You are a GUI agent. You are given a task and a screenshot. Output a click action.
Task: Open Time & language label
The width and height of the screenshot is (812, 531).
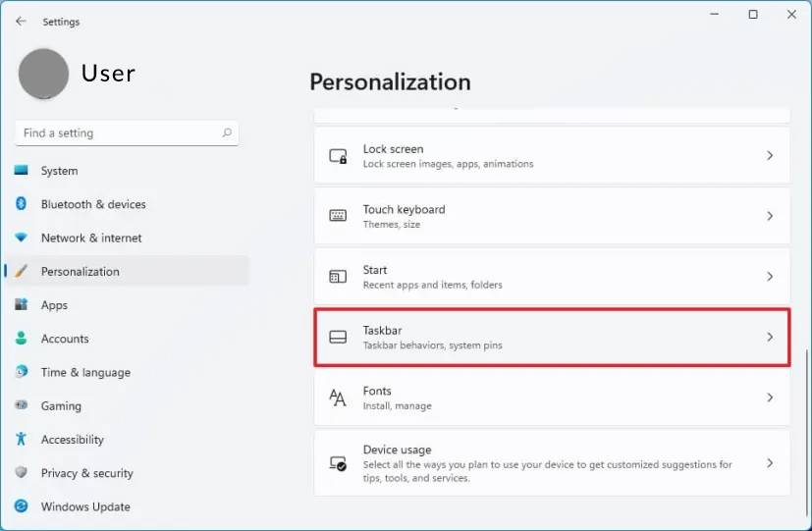85,373
